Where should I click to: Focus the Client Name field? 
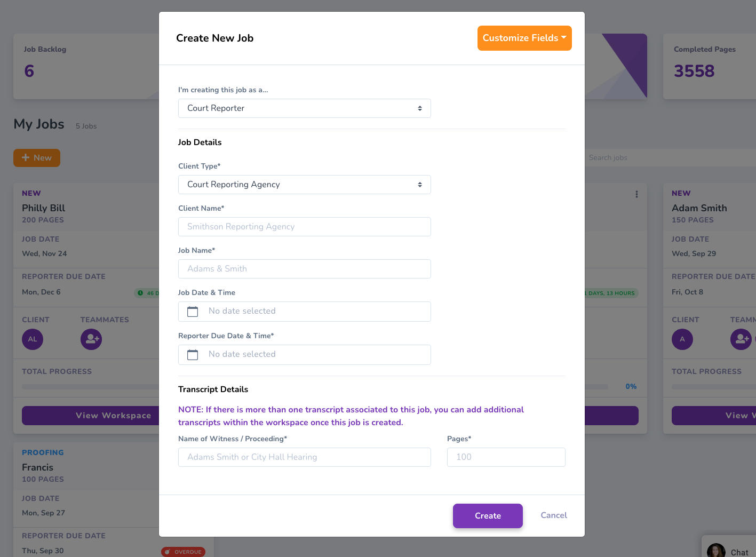(304, 227)
